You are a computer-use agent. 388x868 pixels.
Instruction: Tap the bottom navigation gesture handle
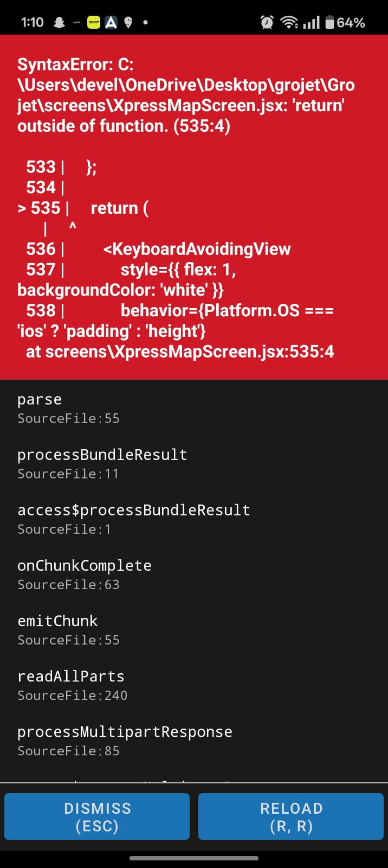pyautogui.click(x=194, y=858)
